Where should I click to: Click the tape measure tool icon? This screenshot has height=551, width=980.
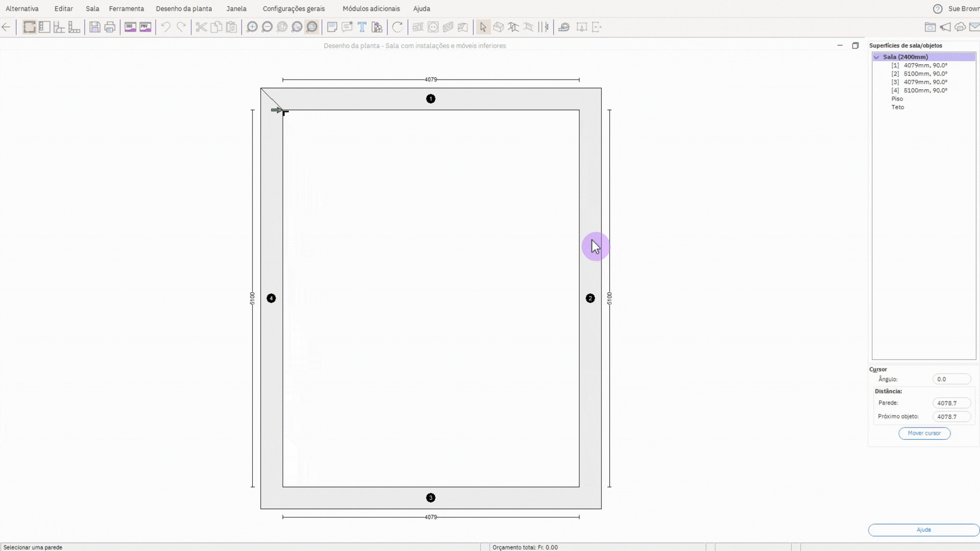point(563,27)
